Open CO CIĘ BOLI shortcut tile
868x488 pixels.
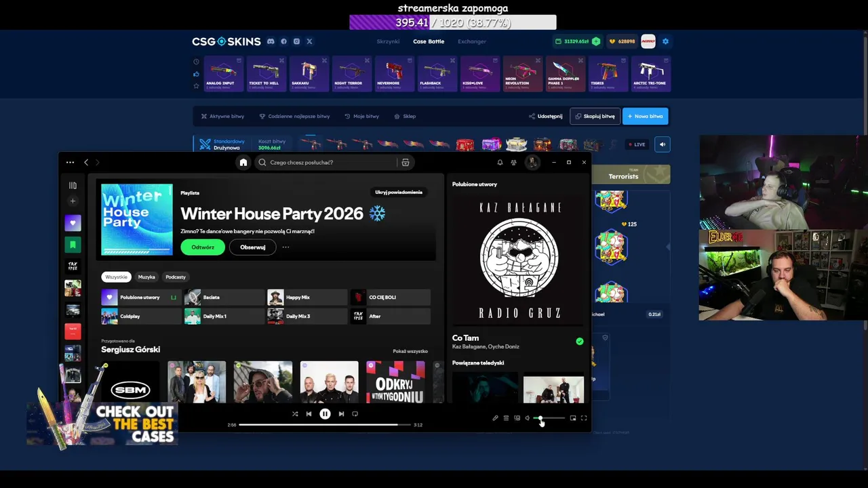click(391, 298)
